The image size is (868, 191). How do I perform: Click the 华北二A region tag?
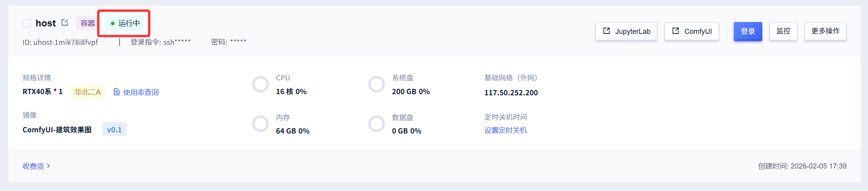pyautogui.click(x=88, y=92)
